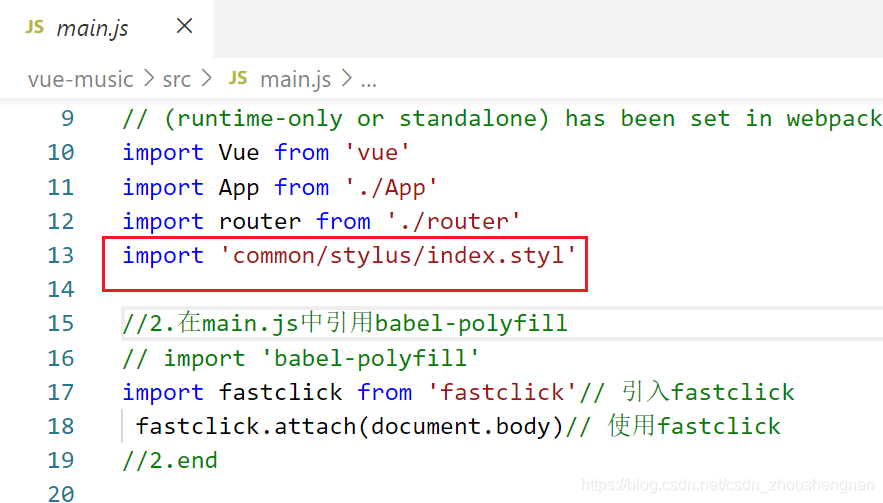Image resolution: width=883 pixels, height=503 pixels.
Task: Click the JS icon in breadcrumb
Action: 238,78
